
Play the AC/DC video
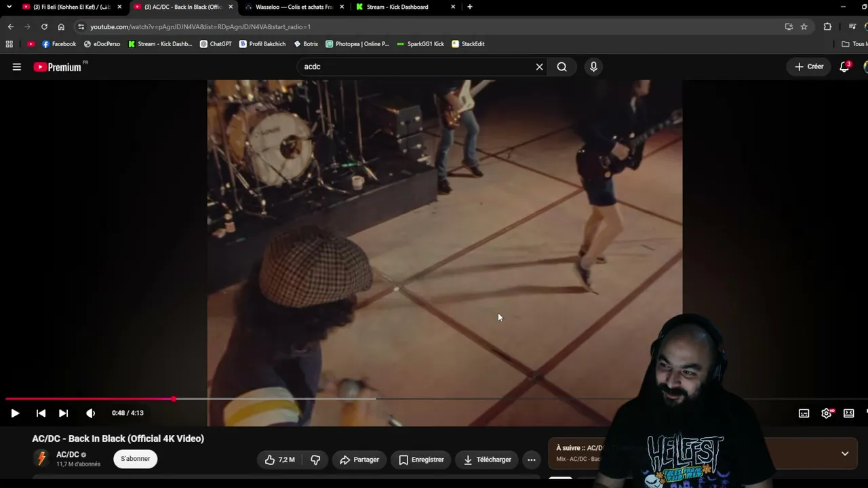(x=15, y=413)
